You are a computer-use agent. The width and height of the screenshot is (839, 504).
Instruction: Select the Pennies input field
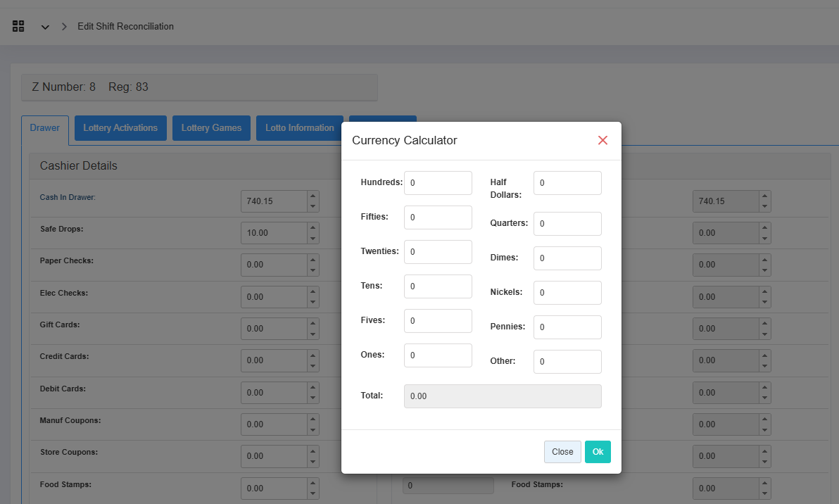click(567, 327)
